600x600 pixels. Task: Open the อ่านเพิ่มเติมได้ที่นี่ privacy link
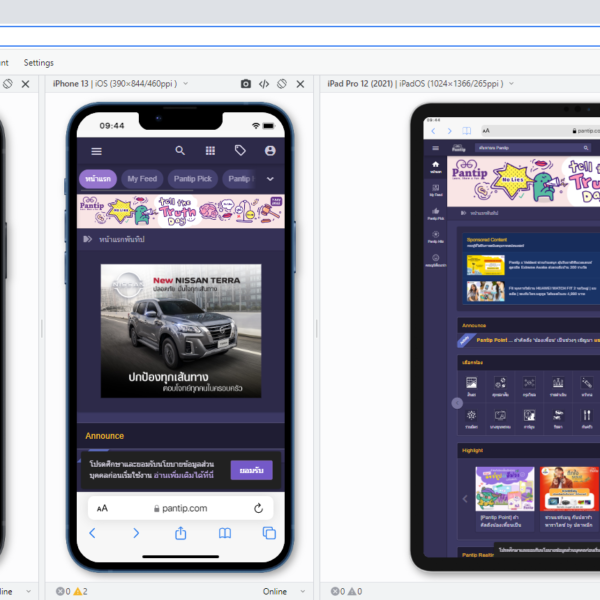(184, 475)
